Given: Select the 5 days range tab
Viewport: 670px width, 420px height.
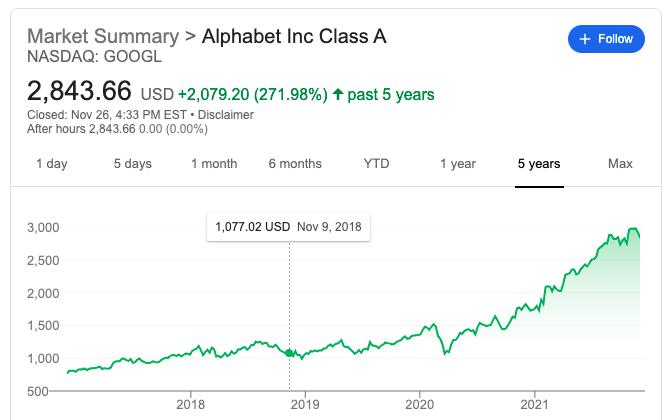Looking at the screenshot, I should (x=132, y=164).
